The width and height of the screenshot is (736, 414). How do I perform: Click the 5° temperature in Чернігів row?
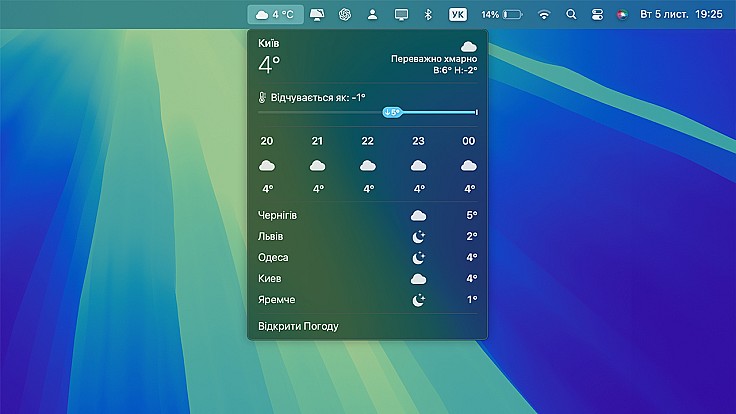click(472, 215)
